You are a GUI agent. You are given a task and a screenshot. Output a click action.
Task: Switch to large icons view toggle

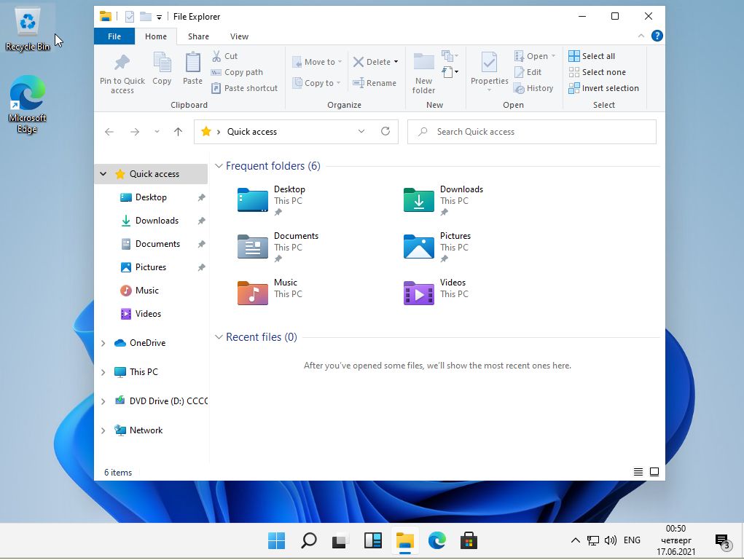pyautogui.click(x=654, y=472)
